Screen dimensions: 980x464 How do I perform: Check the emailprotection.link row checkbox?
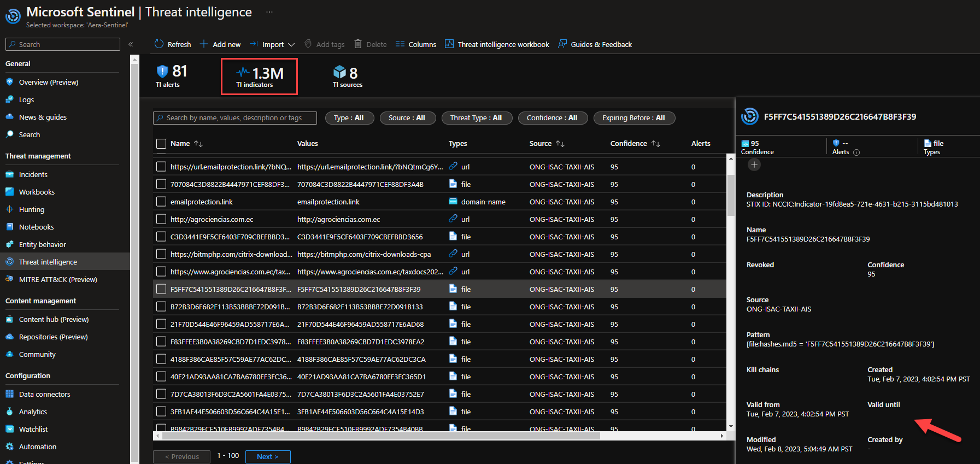click(x=161, y=202)
